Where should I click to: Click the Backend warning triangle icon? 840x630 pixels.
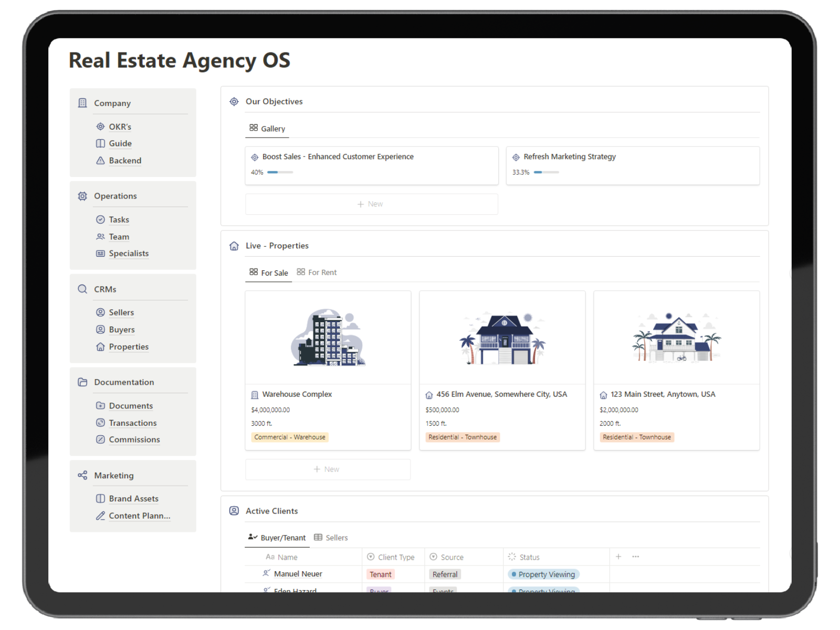100,161
